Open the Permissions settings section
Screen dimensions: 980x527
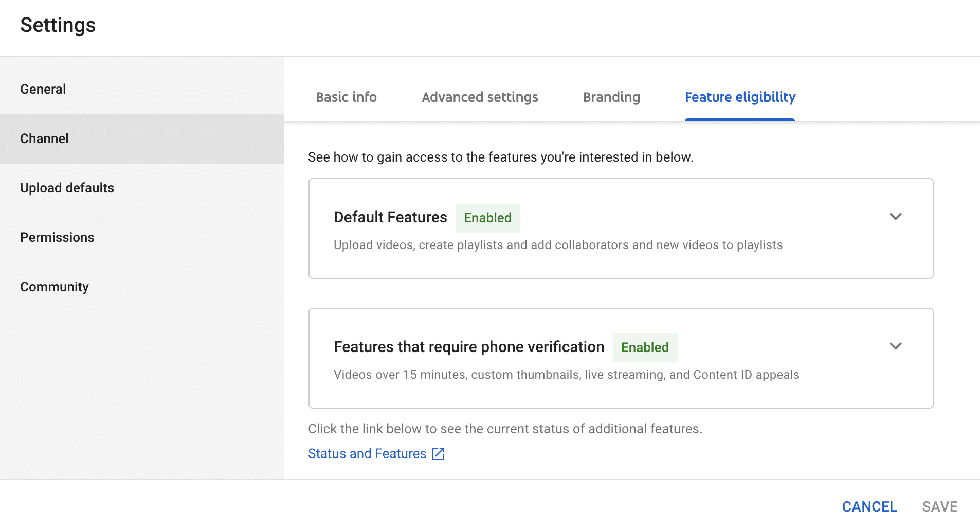pyautogui.click(x=57, y=237)
